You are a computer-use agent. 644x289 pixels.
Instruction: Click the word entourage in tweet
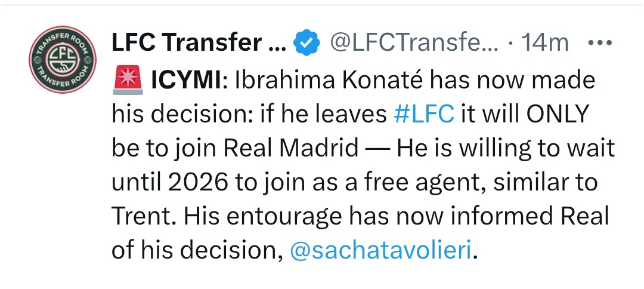tap(284, 219)
